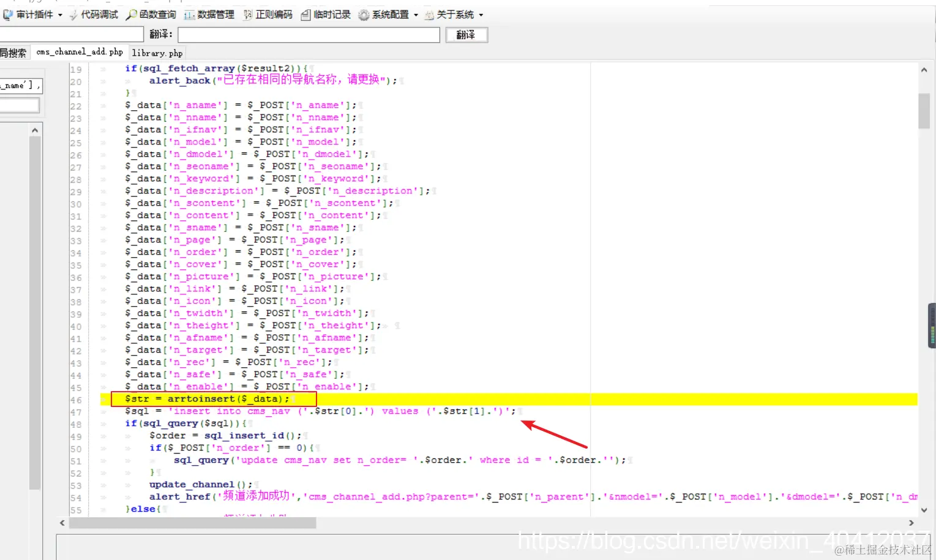Image resolution: width=936 pixels, height=560 pixels.
Task: Click line number 46 in the gutter
Action: tap(75, 400)
